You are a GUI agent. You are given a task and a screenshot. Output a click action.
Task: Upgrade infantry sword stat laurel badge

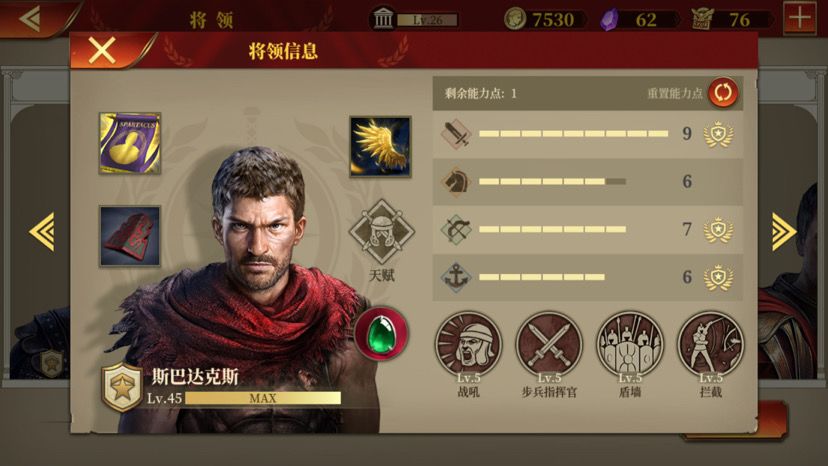tap(718, 134)
